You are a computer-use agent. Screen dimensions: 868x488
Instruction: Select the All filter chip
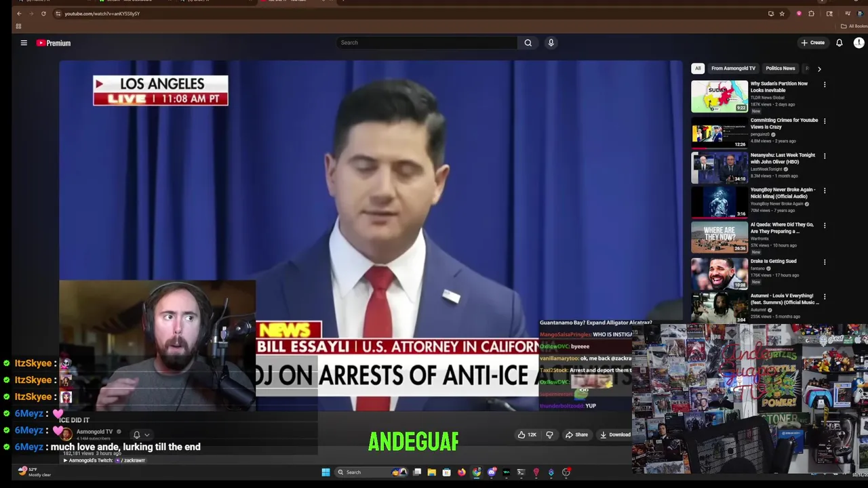[698, 68]
